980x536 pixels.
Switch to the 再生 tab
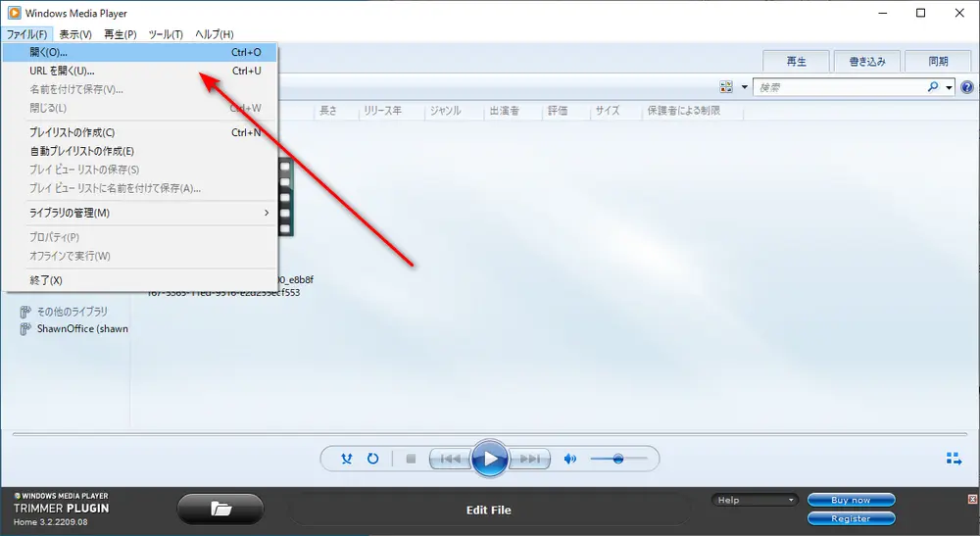coord(796,61)
